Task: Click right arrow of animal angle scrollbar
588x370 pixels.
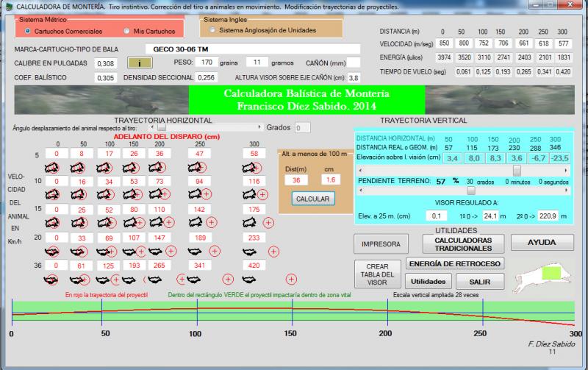Action: [x=259, y=127]
